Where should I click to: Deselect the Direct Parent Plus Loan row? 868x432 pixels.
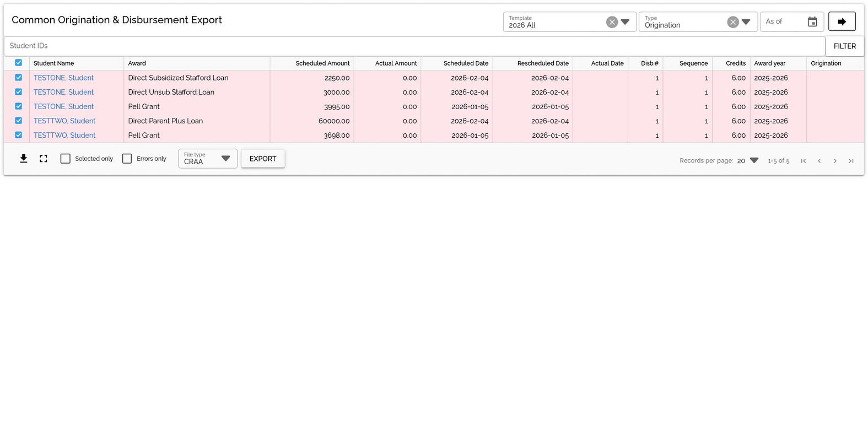click(x=19, y=121)
